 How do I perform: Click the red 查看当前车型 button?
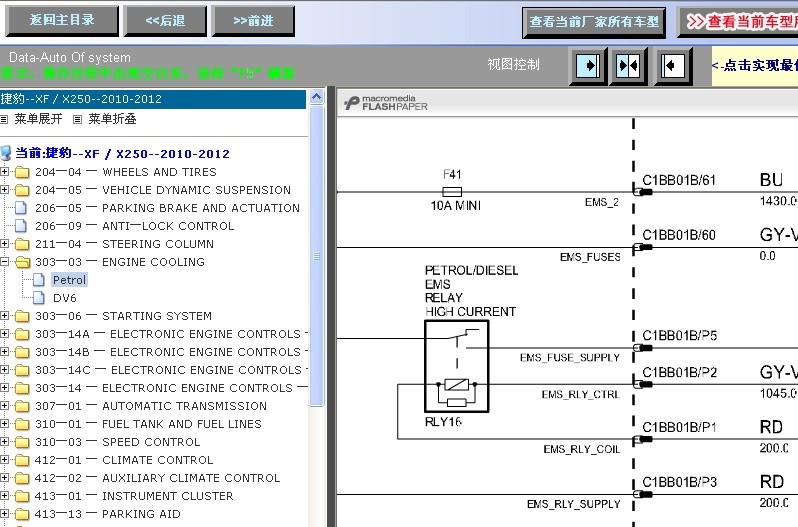738,22
